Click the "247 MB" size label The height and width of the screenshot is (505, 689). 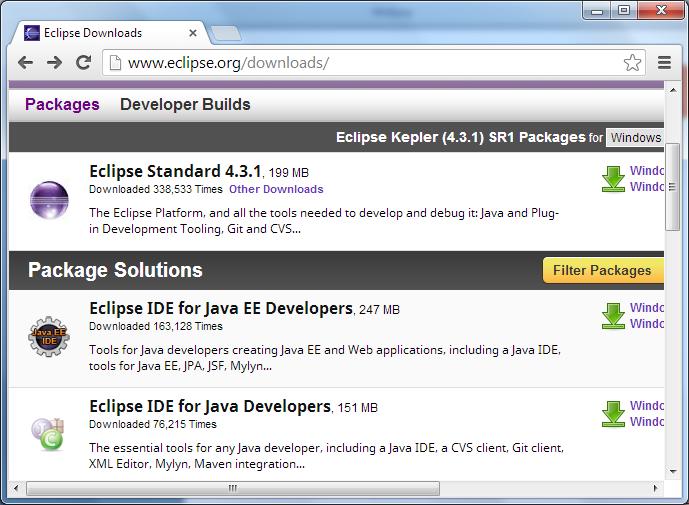tap(379, 310)
